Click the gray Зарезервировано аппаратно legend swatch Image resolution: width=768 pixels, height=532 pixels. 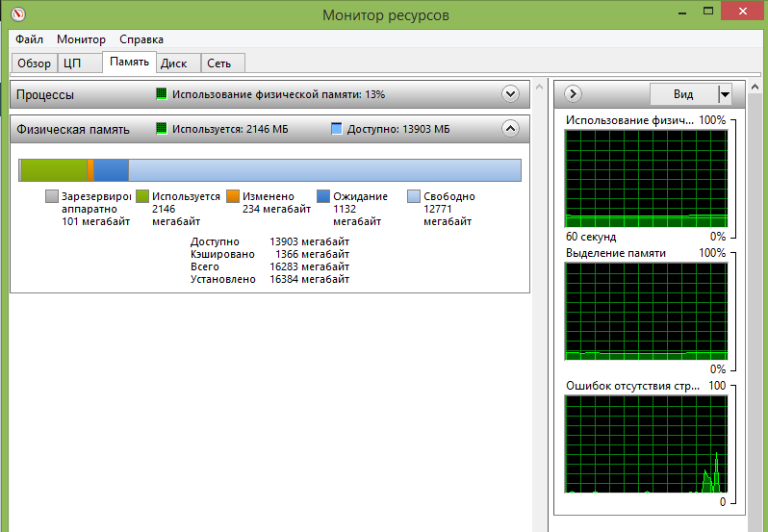(51, 196)
